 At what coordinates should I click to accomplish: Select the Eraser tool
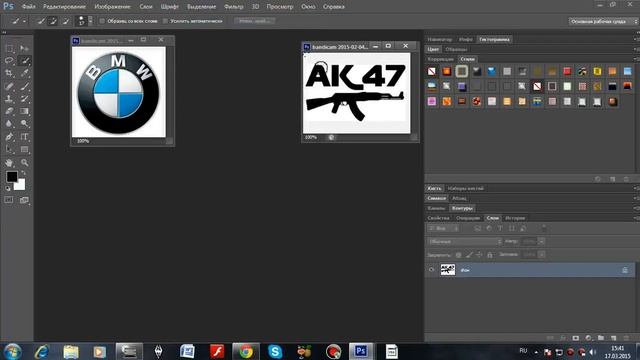click(9, 111)
